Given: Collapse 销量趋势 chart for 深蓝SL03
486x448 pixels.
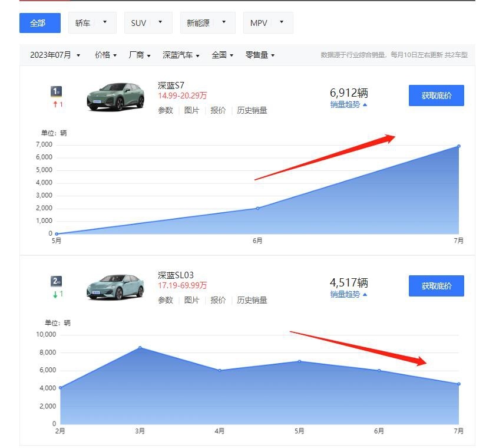Looking at the screenshot, I should (348, 294).
